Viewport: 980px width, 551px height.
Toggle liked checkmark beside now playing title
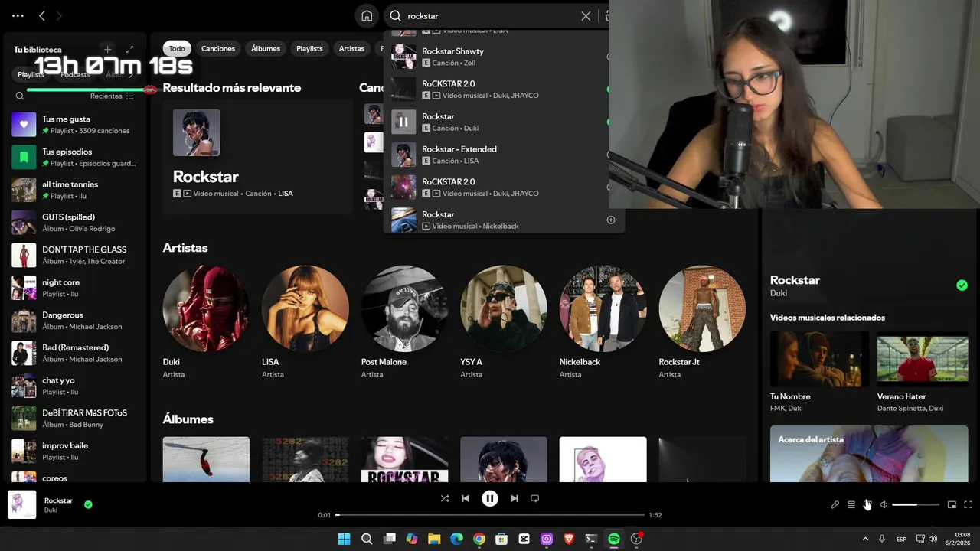click(88, 504)
